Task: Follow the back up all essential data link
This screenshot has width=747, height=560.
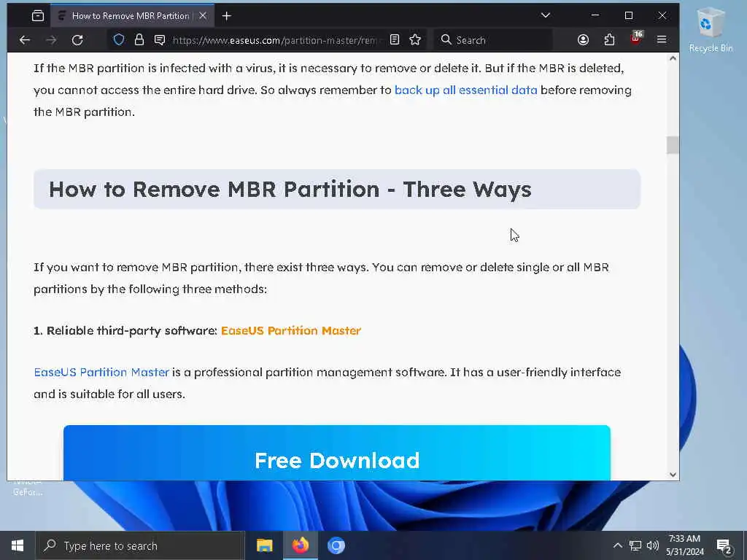Action: (465, 90)
